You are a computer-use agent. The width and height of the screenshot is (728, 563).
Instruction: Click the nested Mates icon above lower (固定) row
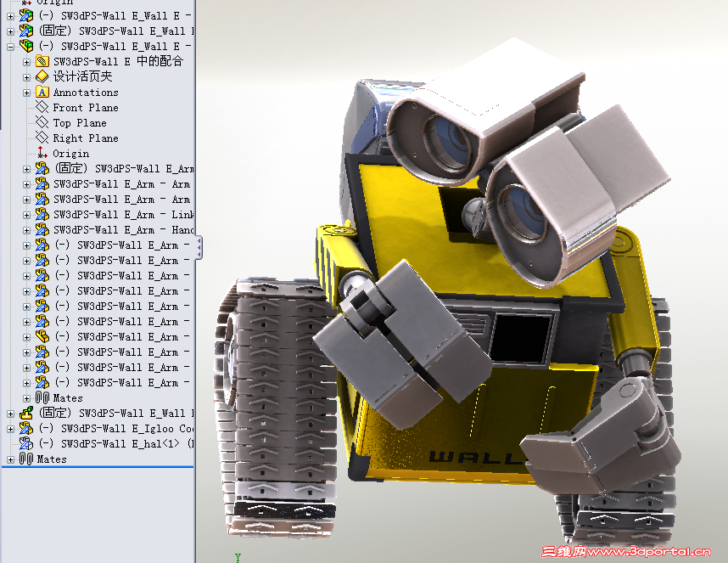pyautogui.click(x=42, y=398)
